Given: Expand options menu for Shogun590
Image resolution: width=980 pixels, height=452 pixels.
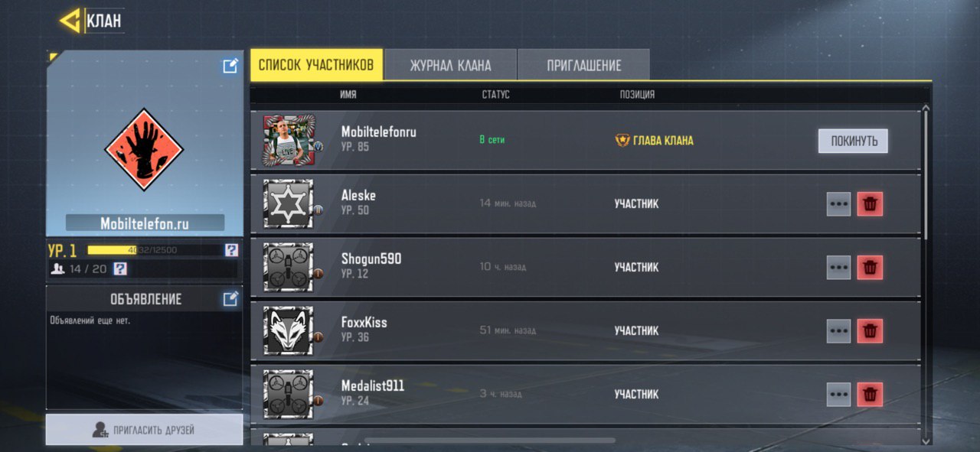Looking at the screenshot, I should click(839, 268).
